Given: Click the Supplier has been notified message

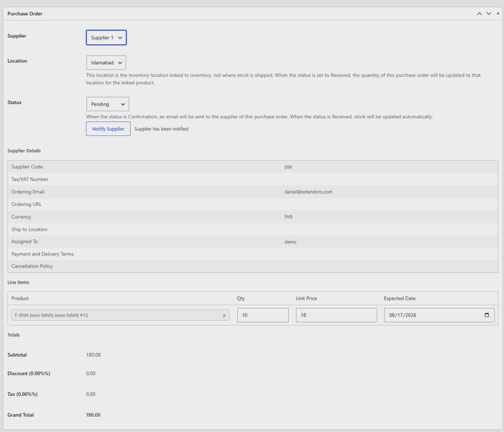Looking at the screenshot, I should [x=162, y=129].
